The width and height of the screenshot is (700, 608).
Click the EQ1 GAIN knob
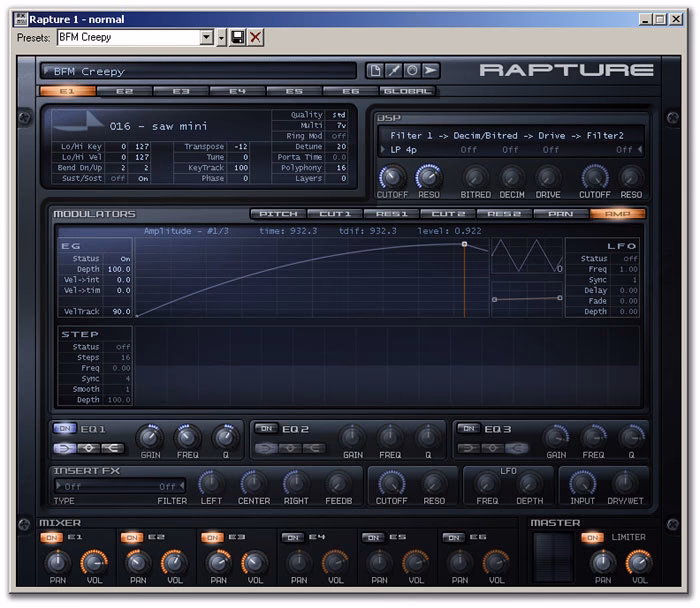pyautogui.click(x=150, y=437)
